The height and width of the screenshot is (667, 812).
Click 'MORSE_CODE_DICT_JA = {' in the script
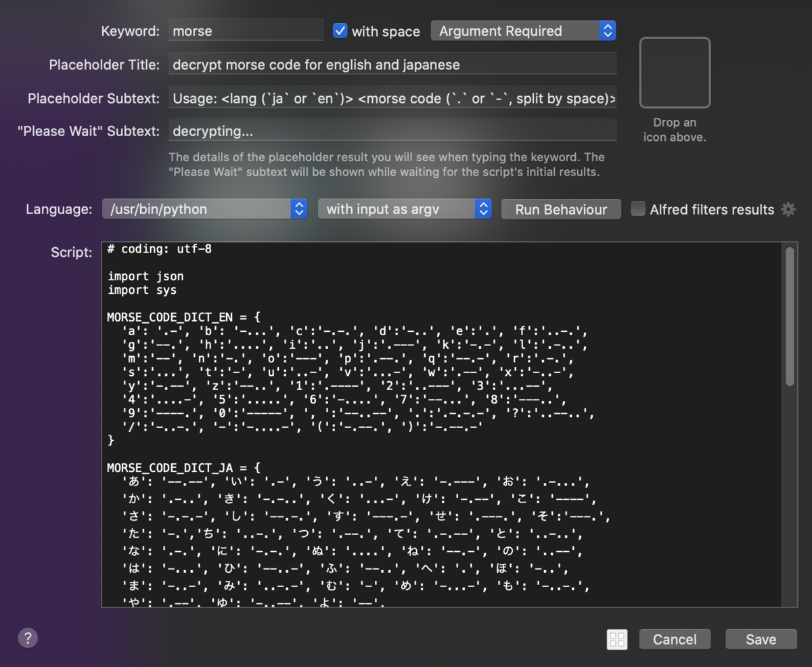[x=184, y=467]
